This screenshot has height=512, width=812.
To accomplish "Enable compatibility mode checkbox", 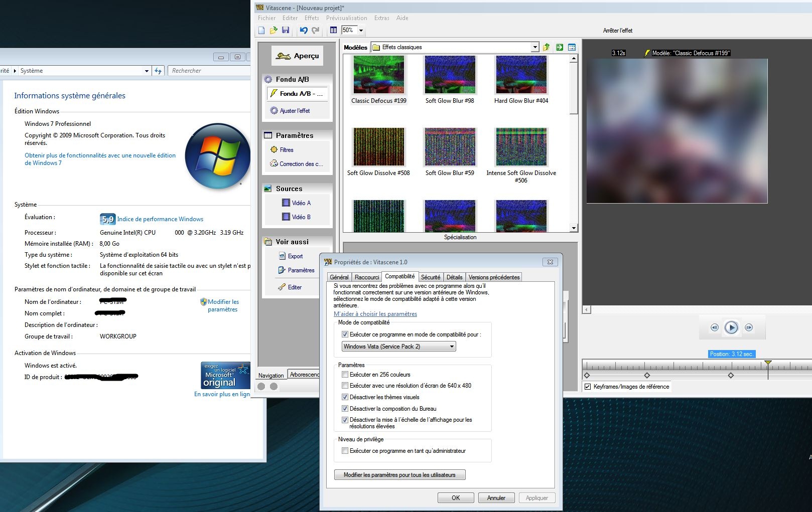I will 345,334.
